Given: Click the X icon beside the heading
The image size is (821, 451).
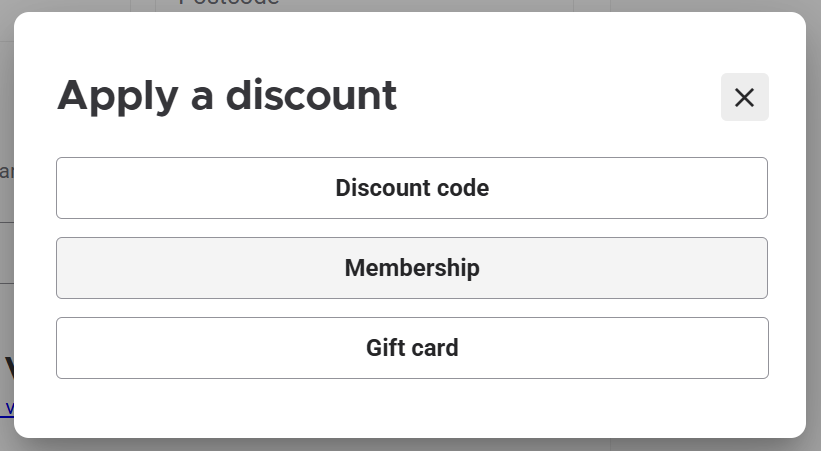Looking at the screenshot, I should pyautogui.click(x=744, y=97).
